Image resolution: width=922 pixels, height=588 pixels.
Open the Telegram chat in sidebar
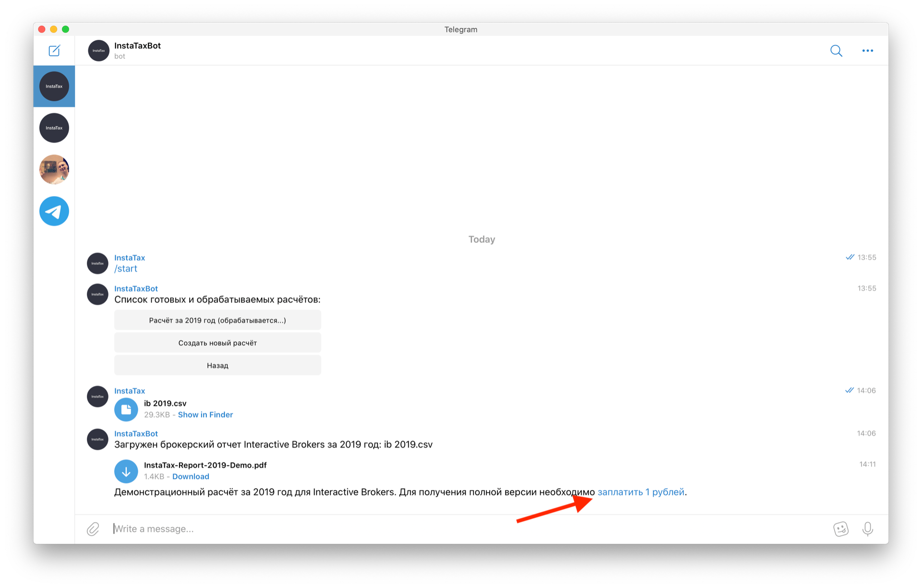click(54, 211)
